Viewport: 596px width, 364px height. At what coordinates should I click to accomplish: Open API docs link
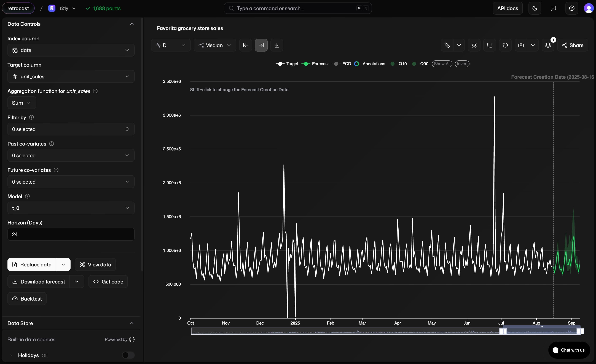(x=508, y=8)
